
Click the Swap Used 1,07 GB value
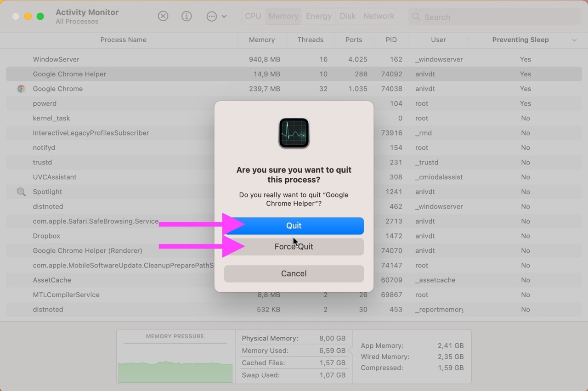pyautogui.click(x=332, y=375)
